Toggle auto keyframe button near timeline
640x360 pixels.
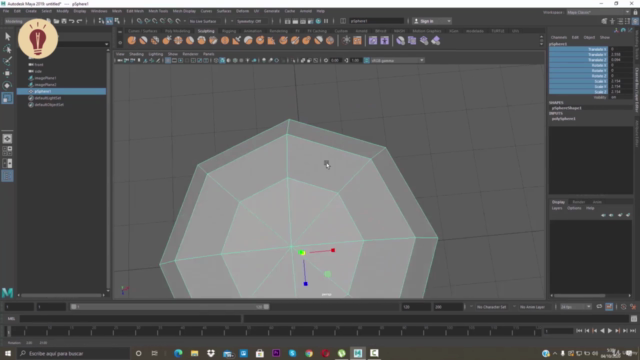[609, 307]
